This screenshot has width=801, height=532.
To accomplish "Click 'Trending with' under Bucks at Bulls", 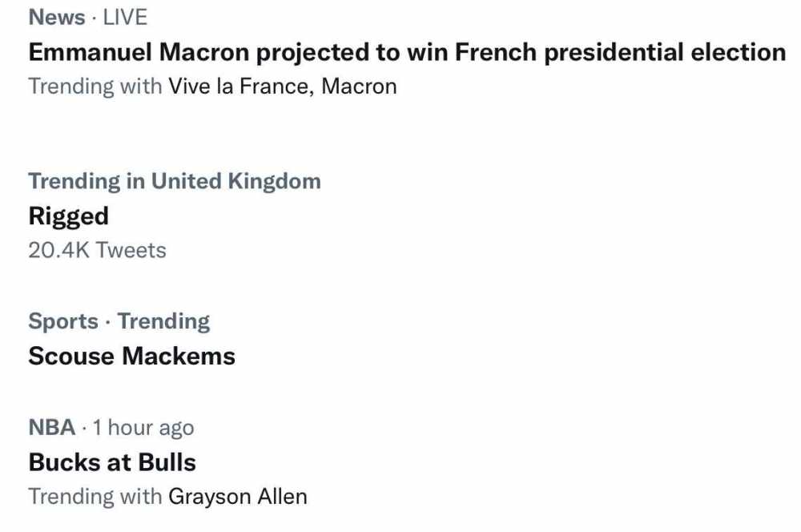I will (x=95, y=497).
